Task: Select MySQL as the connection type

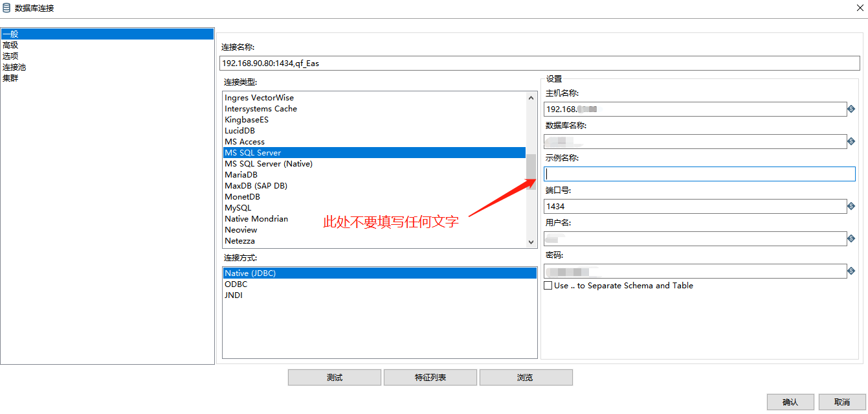Action: click(238, 207)
